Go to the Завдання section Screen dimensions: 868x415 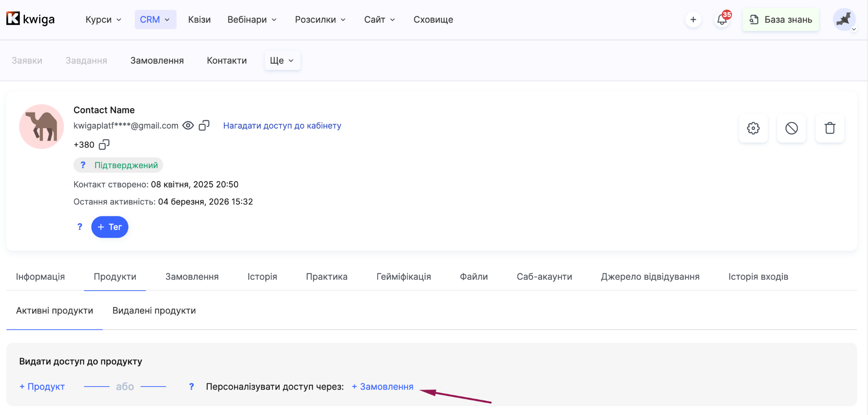86,61
